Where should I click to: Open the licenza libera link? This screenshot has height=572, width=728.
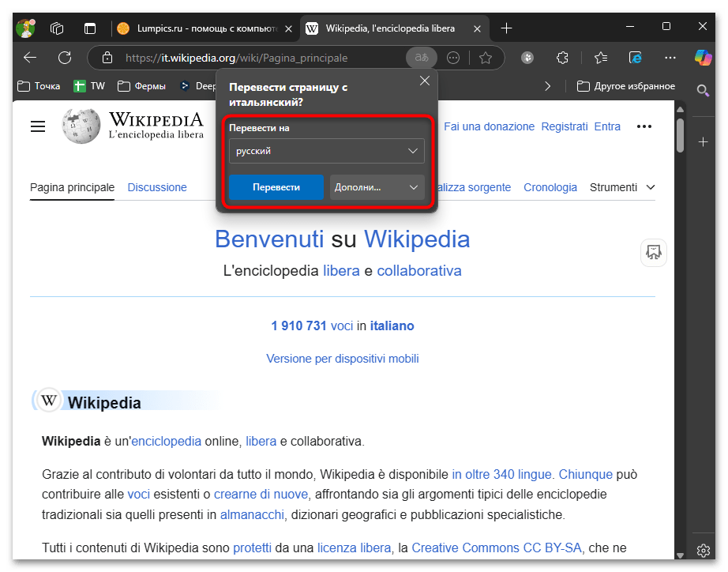(354, 548)
